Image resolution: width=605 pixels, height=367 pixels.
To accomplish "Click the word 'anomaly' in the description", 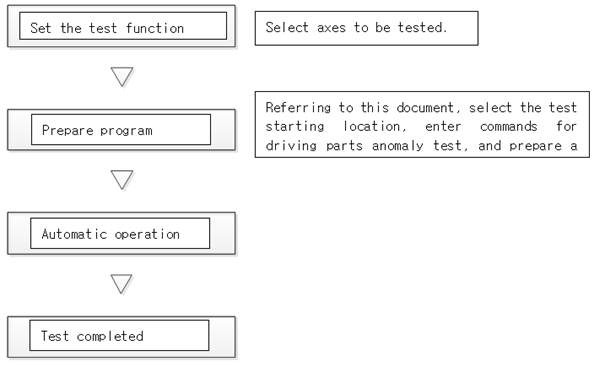I will coord(397,146).
